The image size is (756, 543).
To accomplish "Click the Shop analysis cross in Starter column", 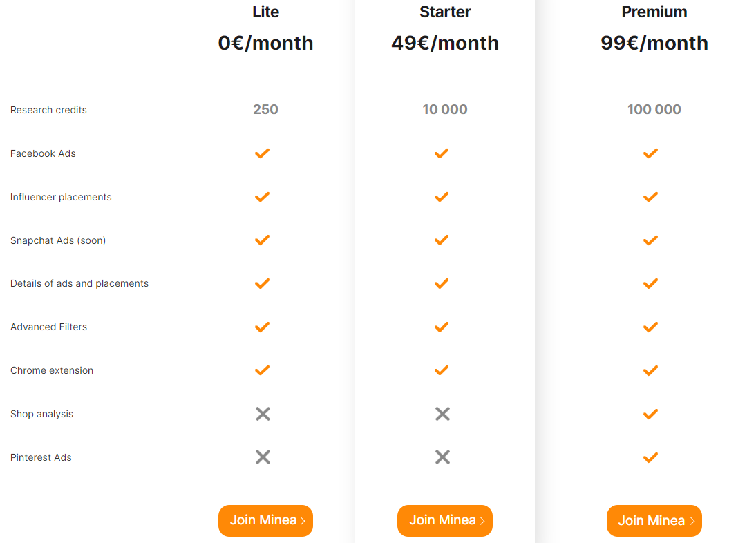I will coord(442,414).
